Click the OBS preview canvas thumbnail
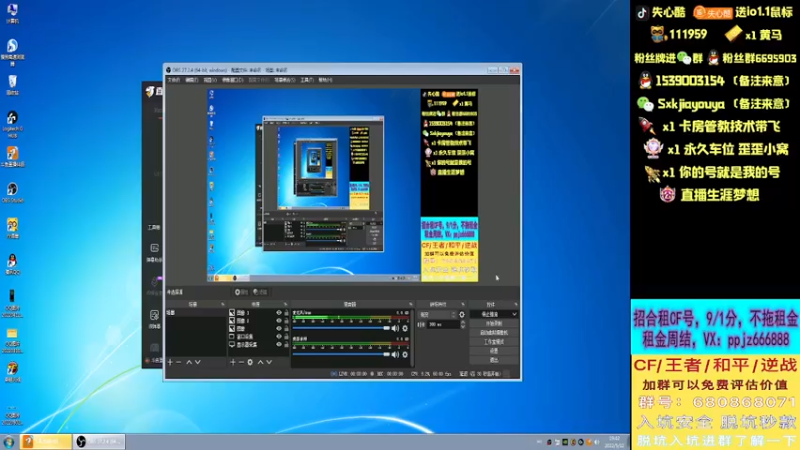This screenshot has width=800, height=450. click(342, 185)
